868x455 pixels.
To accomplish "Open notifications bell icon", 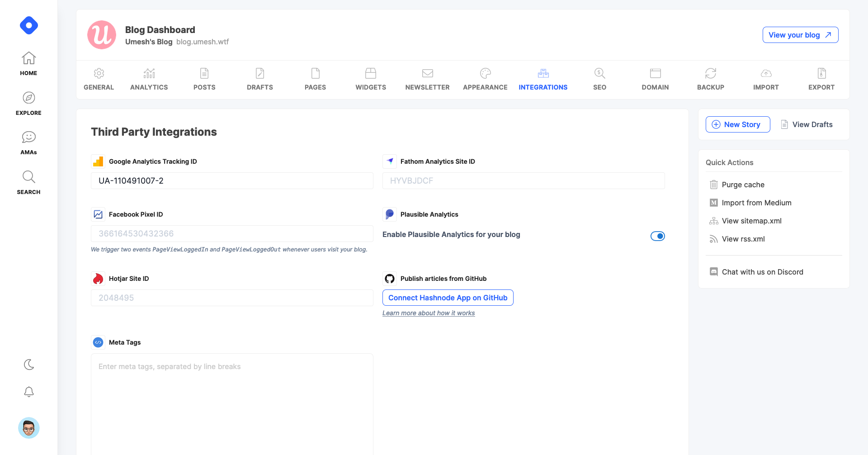I will pos(28,392).
